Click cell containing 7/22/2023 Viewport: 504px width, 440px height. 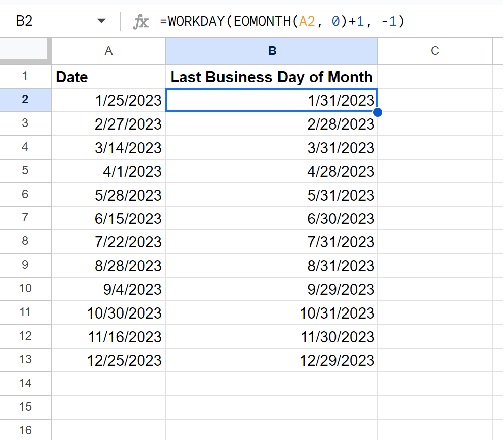108,242
